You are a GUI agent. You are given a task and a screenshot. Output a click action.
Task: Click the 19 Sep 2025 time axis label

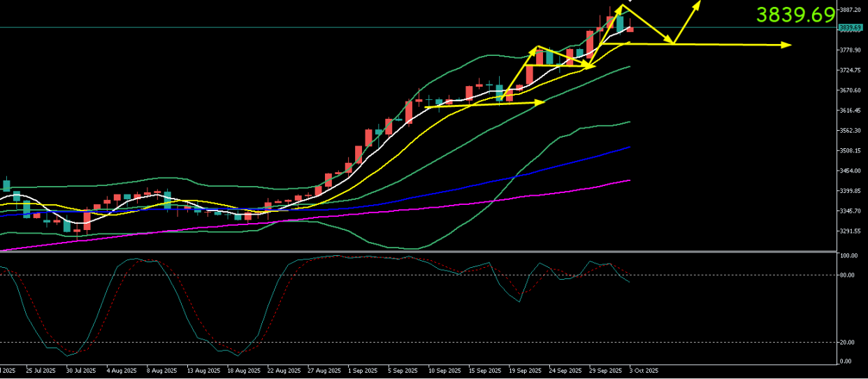tap(524, 370)
